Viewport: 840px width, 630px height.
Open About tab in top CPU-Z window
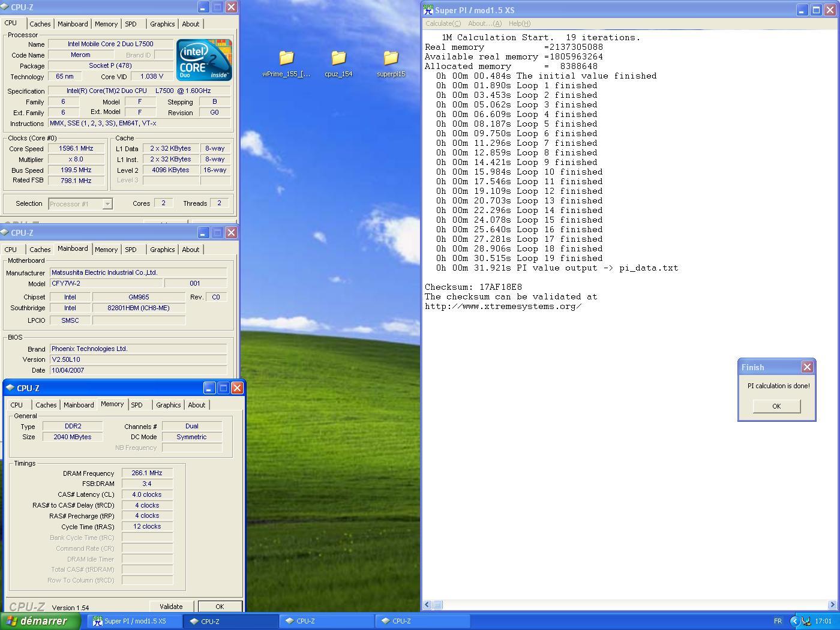[x=191, y=24]
